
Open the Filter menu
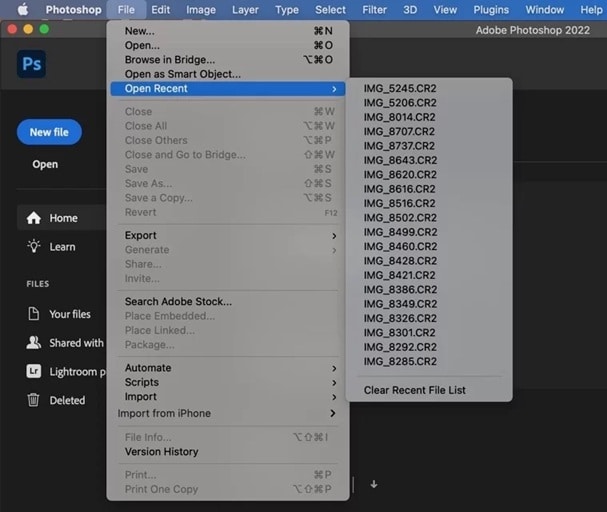(x=374, y=10)
